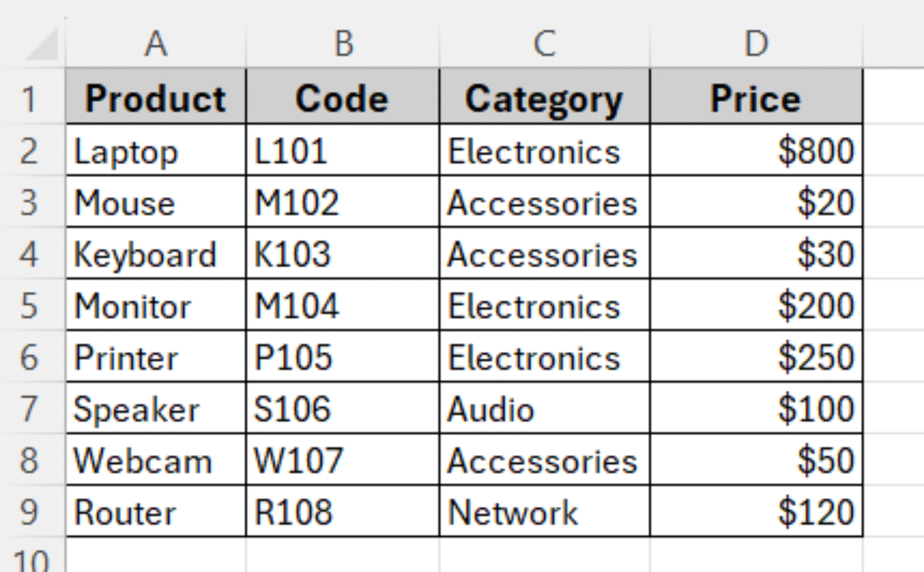Select the cell containing M102

(343, 201)
